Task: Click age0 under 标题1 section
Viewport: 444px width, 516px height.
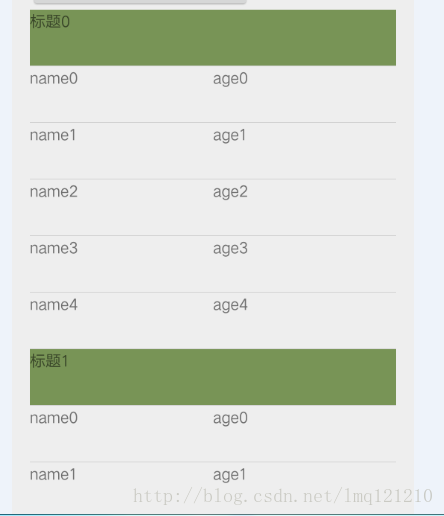Action: 230,419
